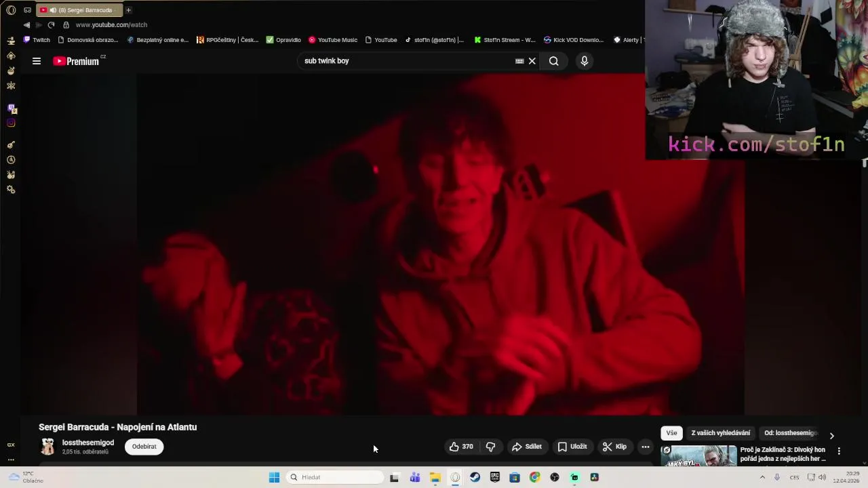Click the site security lock icon
Image resolution: width=868 pixels, height=488 pixels.
click(x=66, y=25)
